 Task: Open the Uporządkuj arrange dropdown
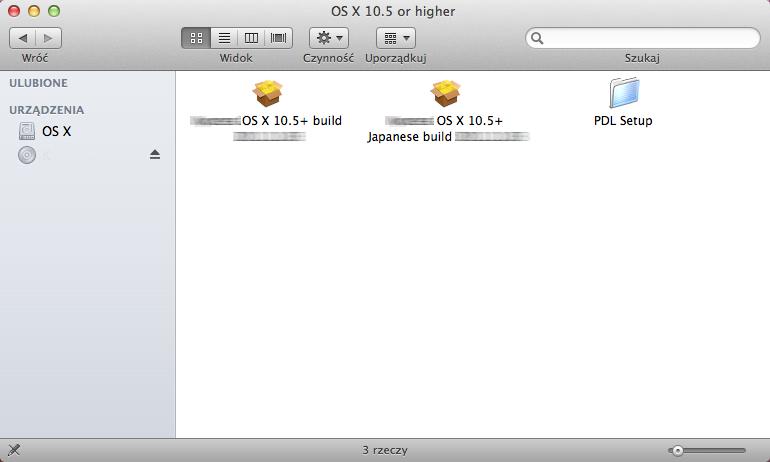click(396, 38)
